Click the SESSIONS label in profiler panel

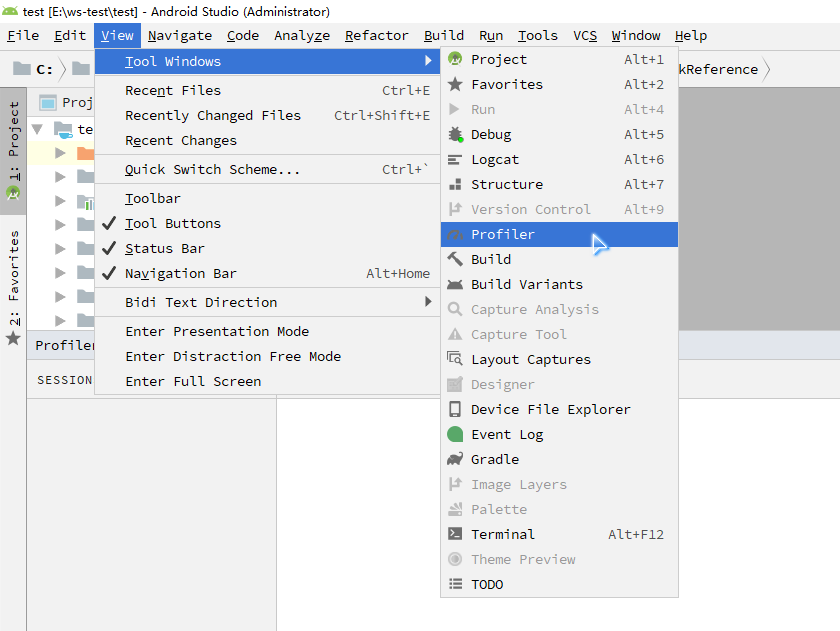tap(65, 380)
